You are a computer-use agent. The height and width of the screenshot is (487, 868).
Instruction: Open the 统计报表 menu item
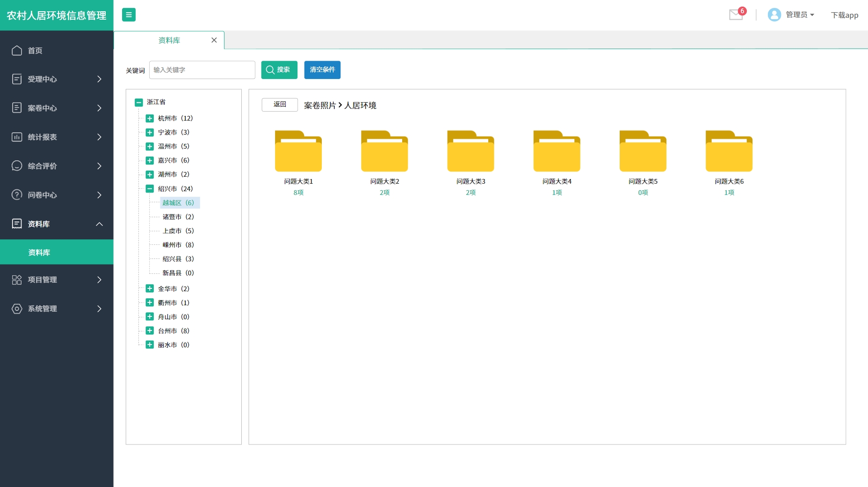point(57,137)
